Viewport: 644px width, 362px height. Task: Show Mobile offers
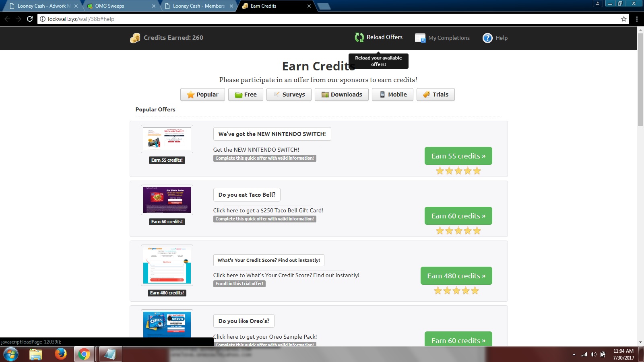(x=392, y=95)
